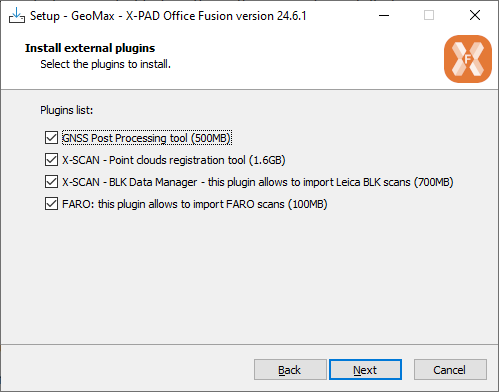Click the X-SCAN Point clouds registration label text
This screenshot has height=392, width=499.
[x=174, y=160]
